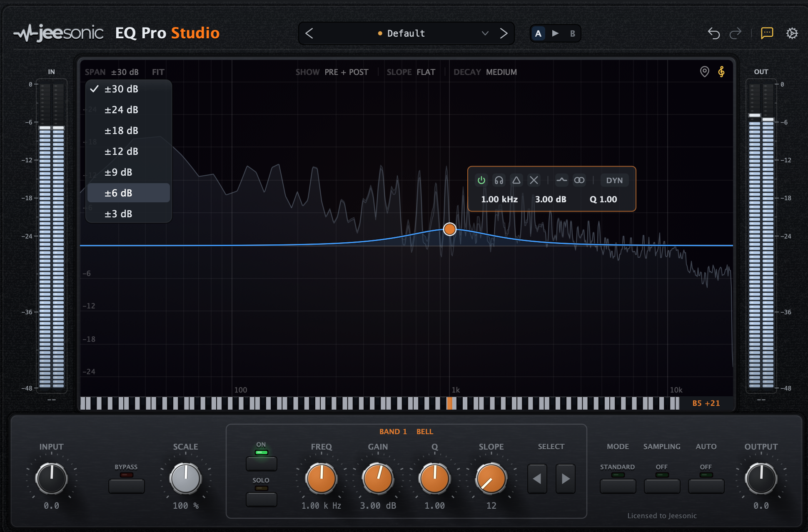Toggle the SAMPLING OFF button

[662, 486]
